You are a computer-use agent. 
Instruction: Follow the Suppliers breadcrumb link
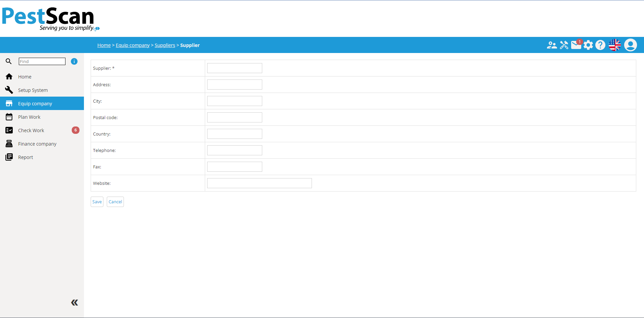[165, 45]
